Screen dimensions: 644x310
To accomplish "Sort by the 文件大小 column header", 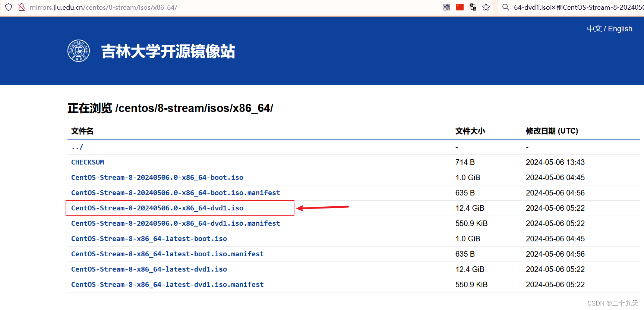I will click(470, 131).
